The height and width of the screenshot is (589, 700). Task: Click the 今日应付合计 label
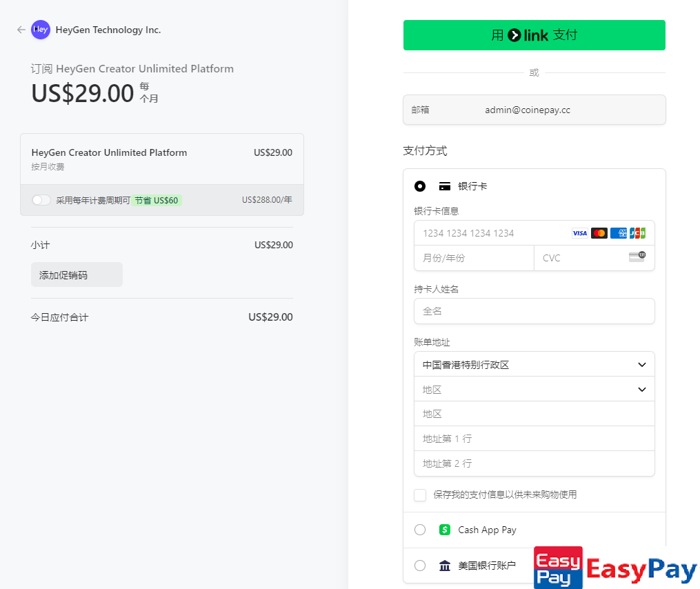click(59, 317)
